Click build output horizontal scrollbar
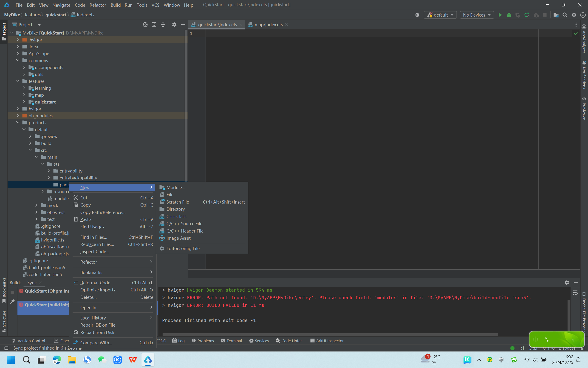This screenshot has width=588, height=368. point(330,334)
